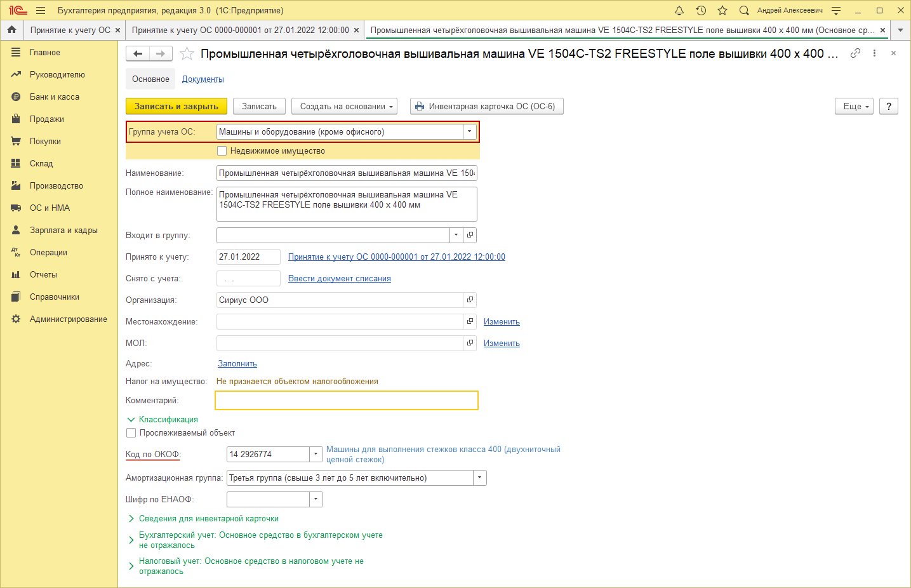Open Местонахождение linked item icon
911x588 pixels.
pos(470,321)
